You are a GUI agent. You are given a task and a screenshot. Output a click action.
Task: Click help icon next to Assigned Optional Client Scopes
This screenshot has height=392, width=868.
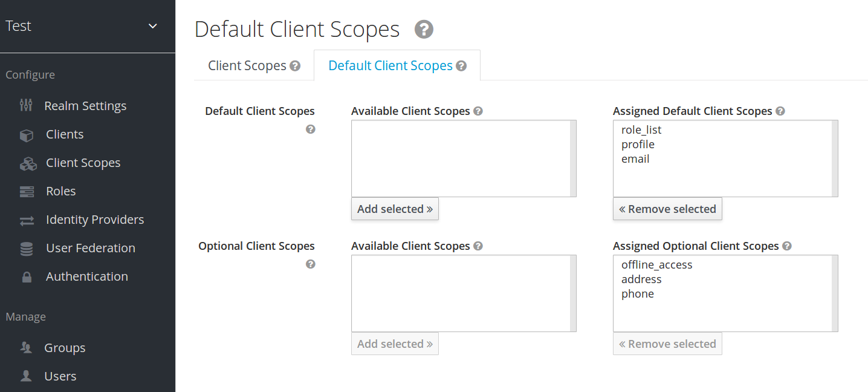(787, 246)
